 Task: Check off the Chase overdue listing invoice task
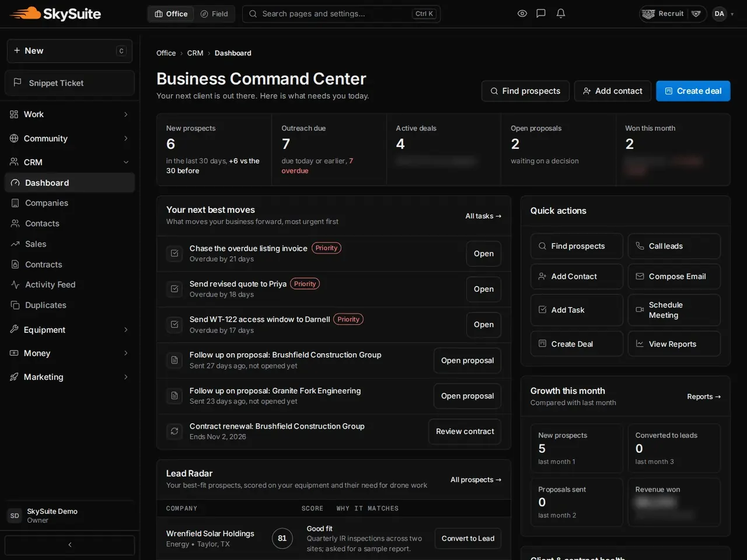coord(174,254)
